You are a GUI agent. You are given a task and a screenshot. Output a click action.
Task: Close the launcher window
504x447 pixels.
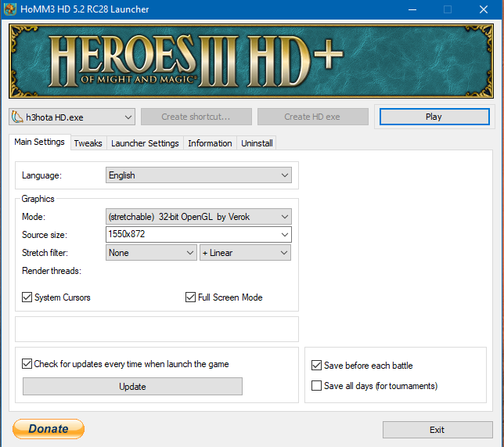pyautogui.click(x=484, y=9)
